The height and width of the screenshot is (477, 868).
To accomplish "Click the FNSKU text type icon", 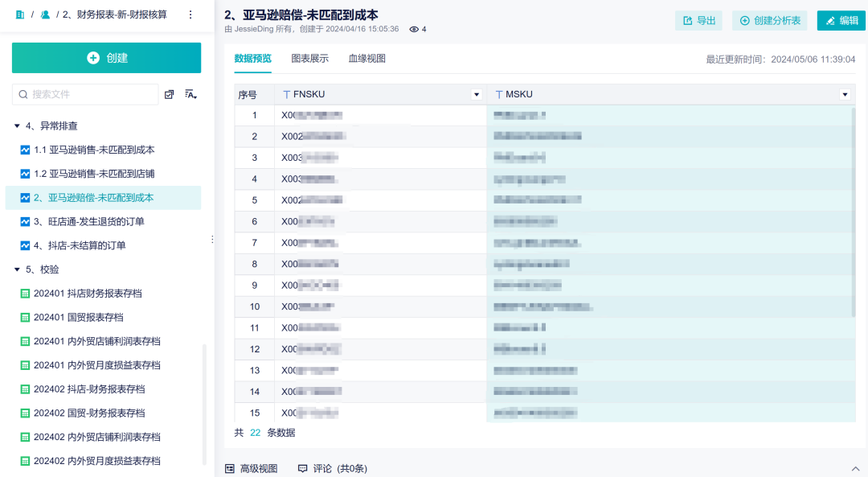I will click(x=286, y=95).
